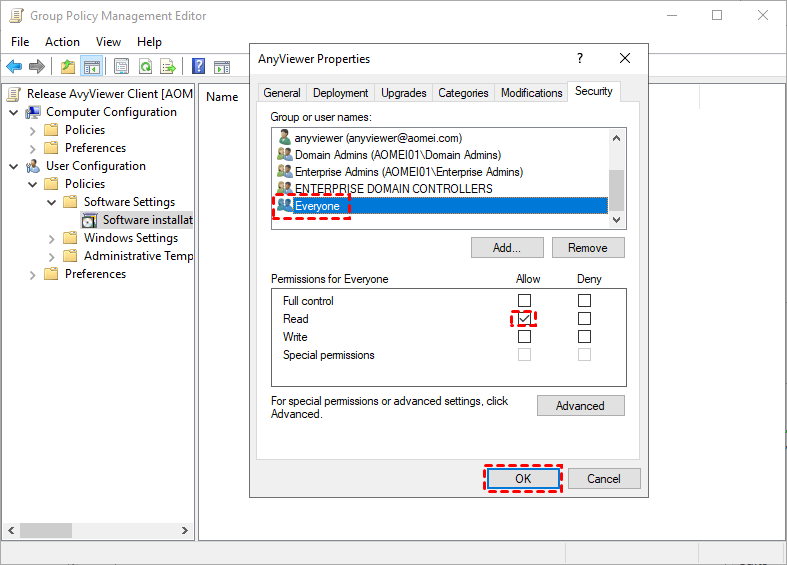Click the Up One Level folder icon

pyautogui.click(x=68, y=67)
